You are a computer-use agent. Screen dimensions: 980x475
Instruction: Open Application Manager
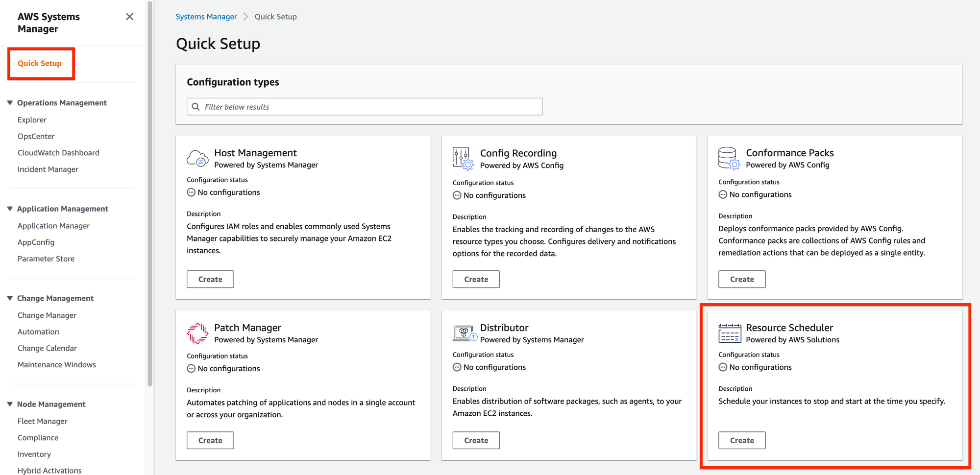coord(53,226)
